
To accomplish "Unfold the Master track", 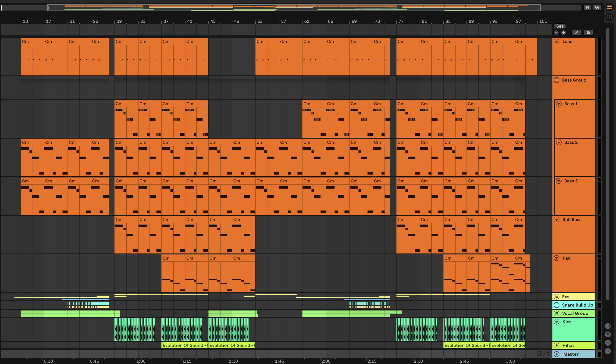I will point(557,354).
